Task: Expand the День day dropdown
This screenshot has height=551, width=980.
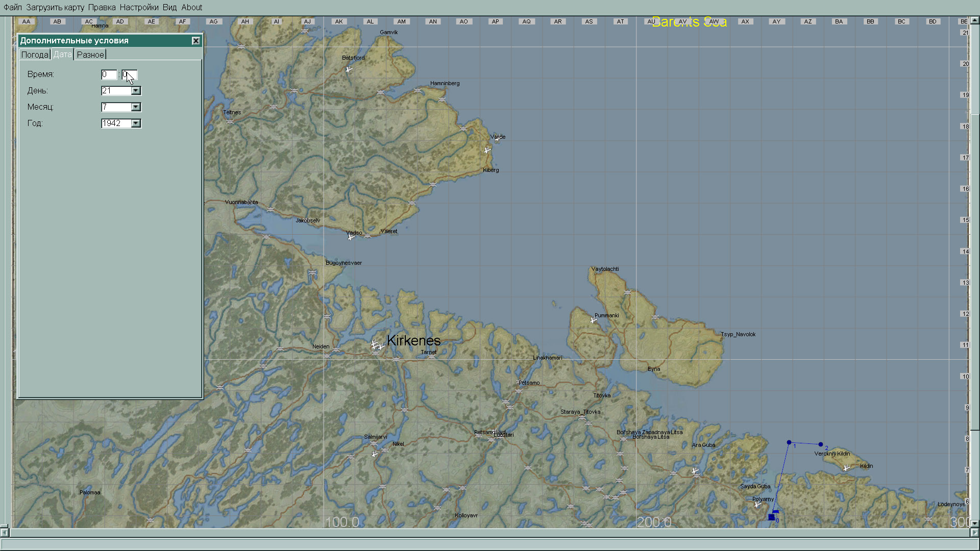Action: (x=136, y=91)
